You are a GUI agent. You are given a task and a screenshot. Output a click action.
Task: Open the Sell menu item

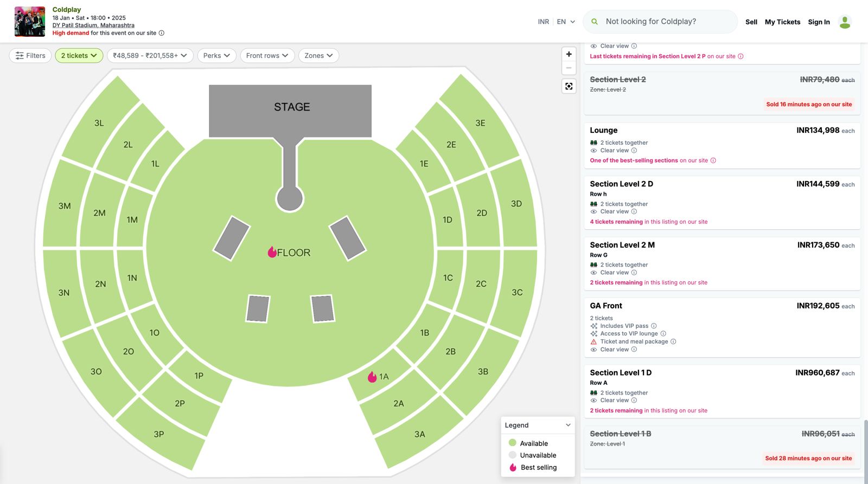751,22
